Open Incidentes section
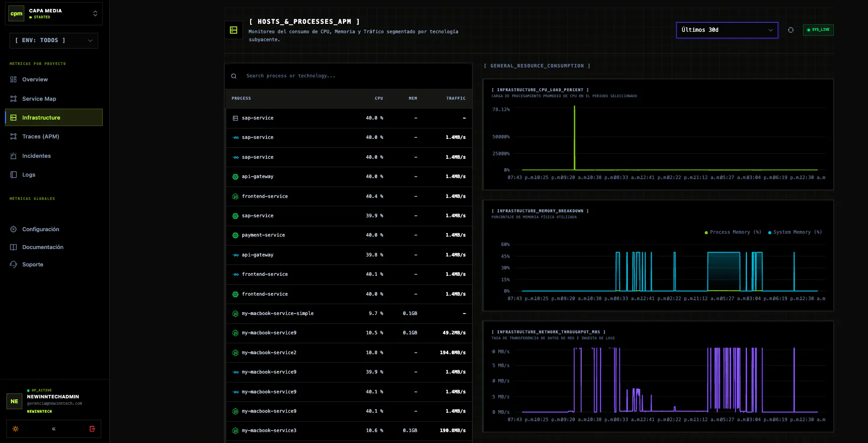 tap(54, 156)
